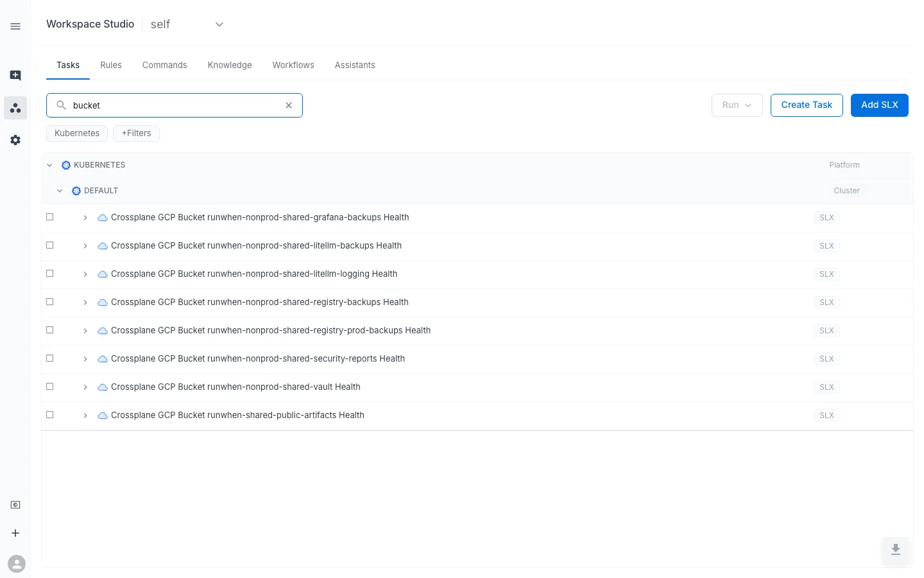Check the litellm-backups Health checkbox

pos(50,245)
